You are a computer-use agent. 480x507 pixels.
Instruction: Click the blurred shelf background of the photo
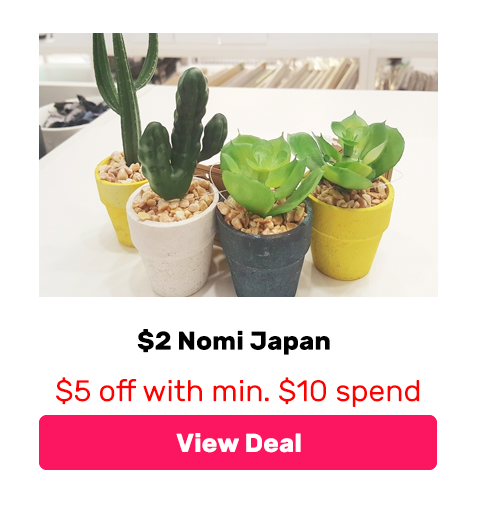(x=287, y=67)
